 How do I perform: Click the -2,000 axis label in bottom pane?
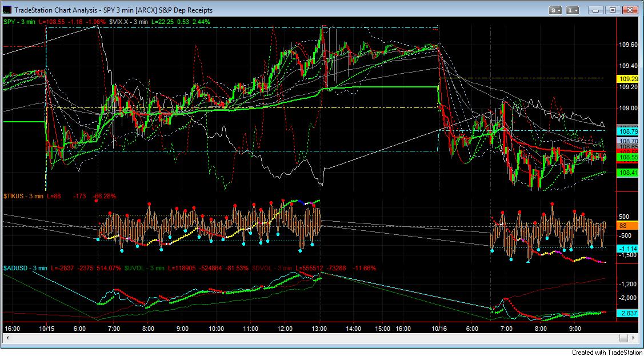[626, 298]
